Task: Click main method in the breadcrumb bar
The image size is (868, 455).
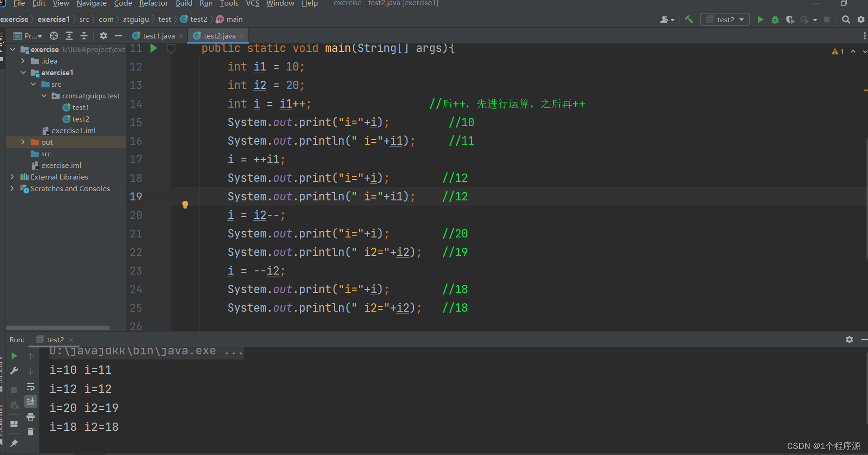Action: (229, 19)
